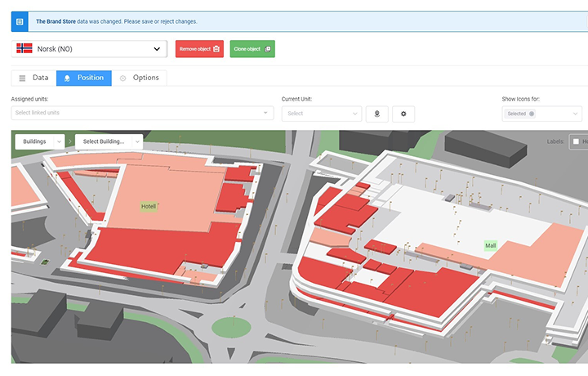Toggle the Labels checkbox on the map

pos(576,141)
